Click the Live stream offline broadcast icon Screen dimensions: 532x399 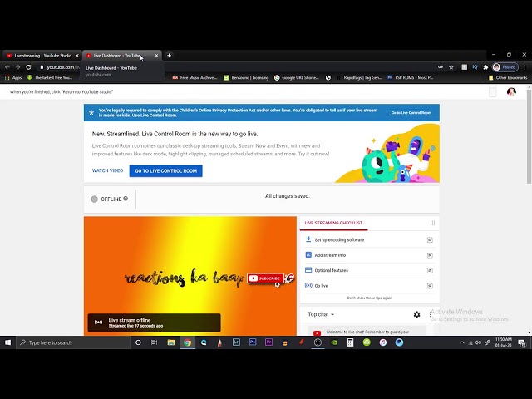coord(98,323)
